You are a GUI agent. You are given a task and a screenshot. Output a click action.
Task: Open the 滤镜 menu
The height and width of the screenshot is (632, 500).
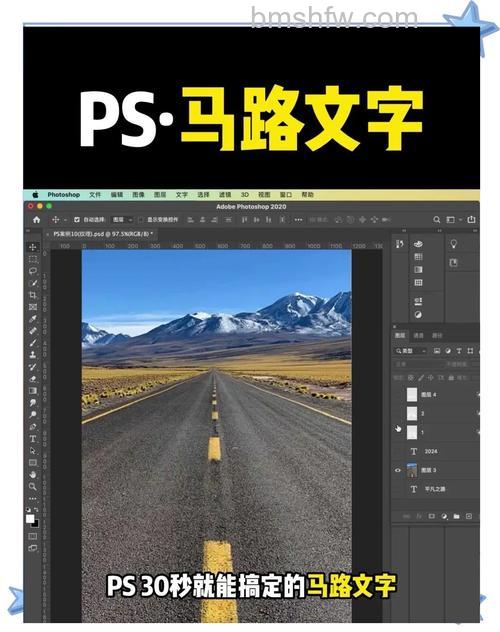[x=225, y=195]
